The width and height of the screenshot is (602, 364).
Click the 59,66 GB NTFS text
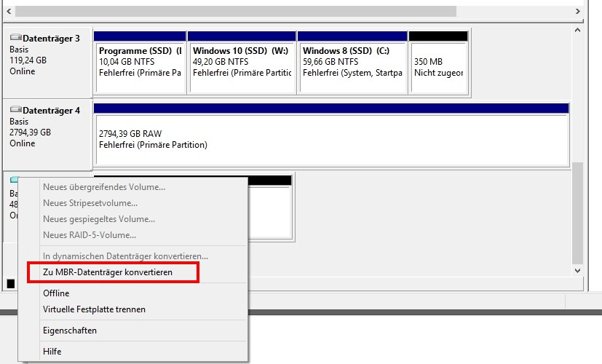coord(330,62)
